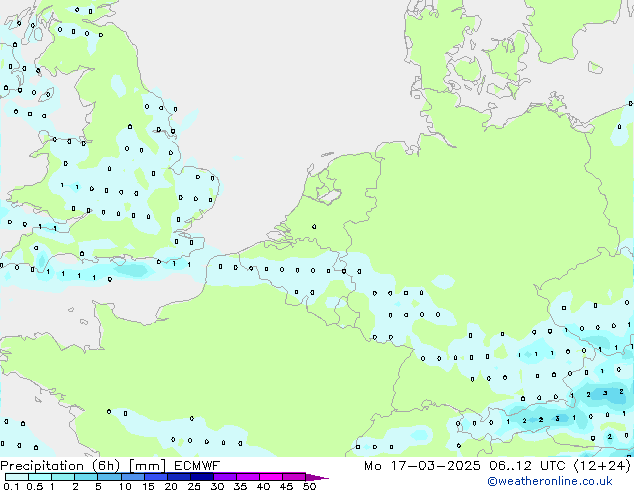
Task: Click the '20' legend scale label
Action: click(171, 486)
